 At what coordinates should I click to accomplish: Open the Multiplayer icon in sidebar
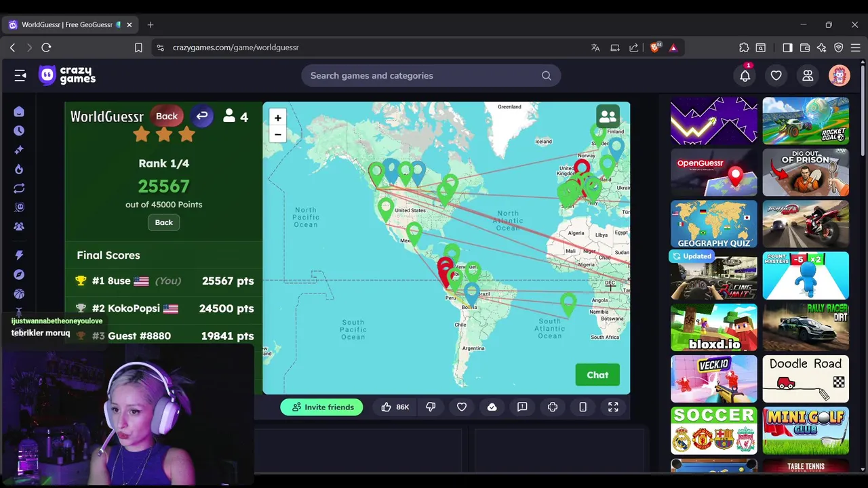pos(19,226)
